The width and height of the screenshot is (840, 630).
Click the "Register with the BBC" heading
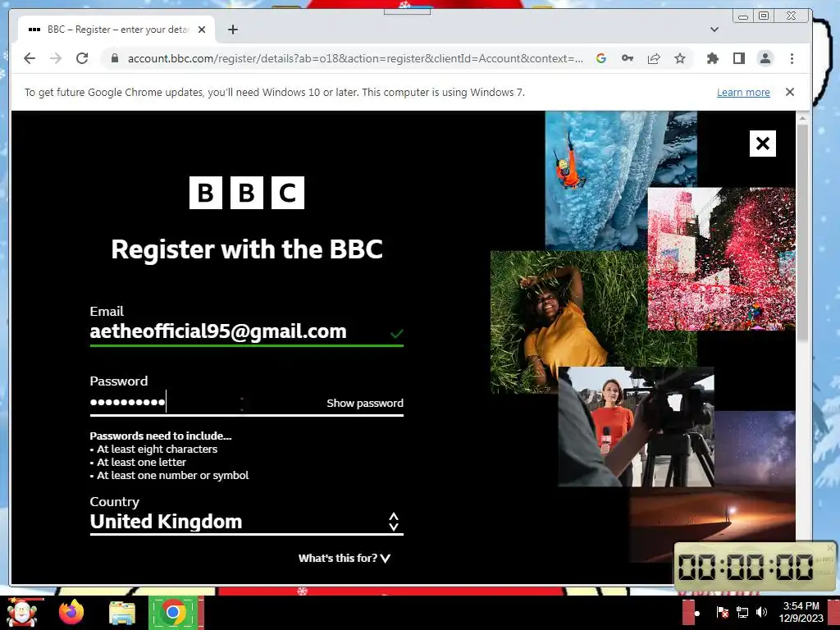click(x=247, y=249)
